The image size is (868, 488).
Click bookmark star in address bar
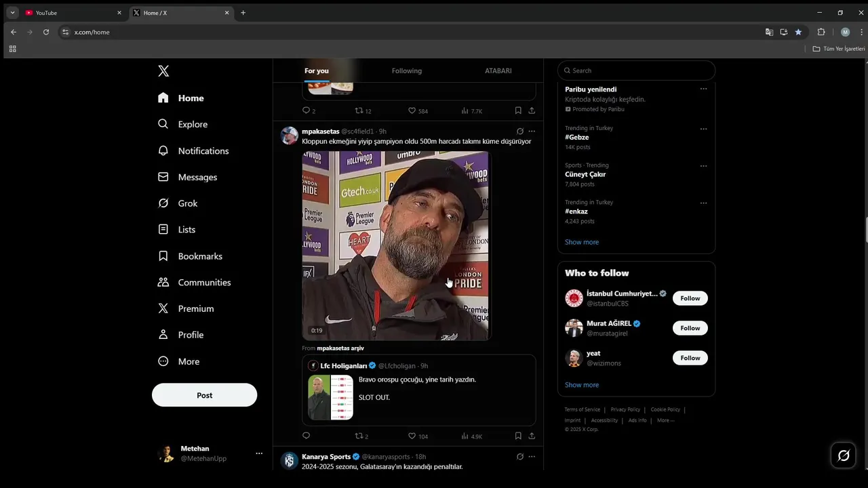click(x=798, y=32)
